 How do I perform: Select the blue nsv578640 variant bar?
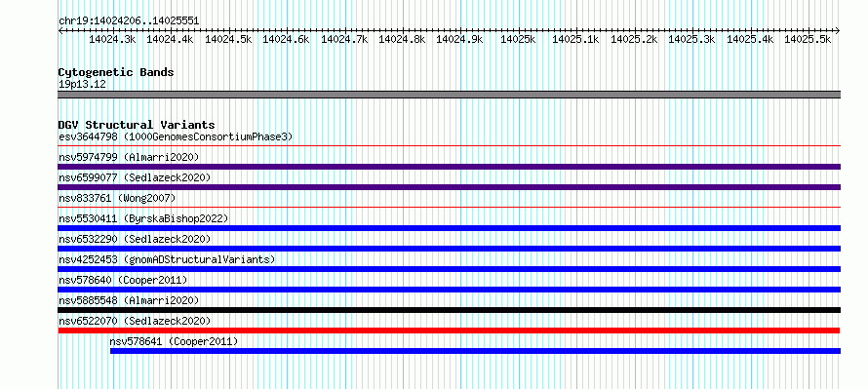[x=450, y=290]
